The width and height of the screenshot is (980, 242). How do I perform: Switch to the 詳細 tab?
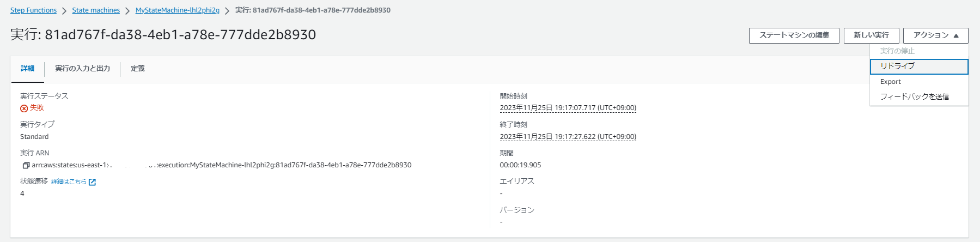[28, 69]
